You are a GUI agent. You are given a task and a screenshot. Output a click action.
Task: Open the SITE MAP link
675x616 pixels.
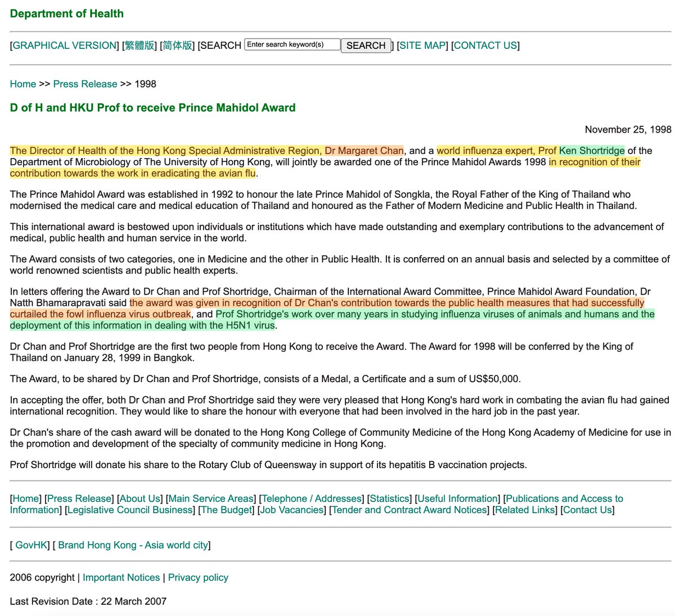coord(422,46)
